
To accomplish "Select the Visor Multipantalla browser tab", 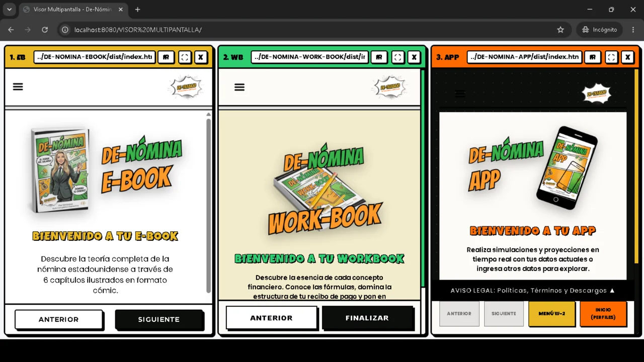I will (72, 10).
